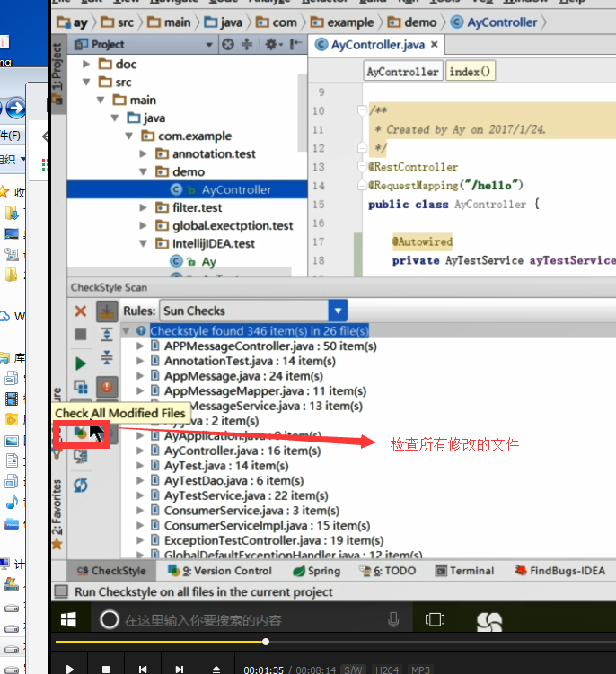Click the video progress slider handle
This screenshot has height=674, width=616.
click(x=266, y=642)
